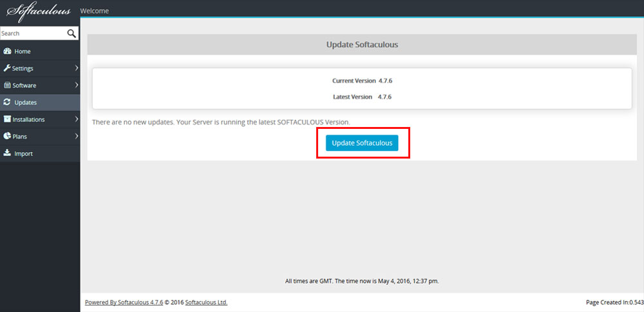The height and width of the screenshot is (312, 644).
Task: Select the Updates menu label
Action: (26, 102)
